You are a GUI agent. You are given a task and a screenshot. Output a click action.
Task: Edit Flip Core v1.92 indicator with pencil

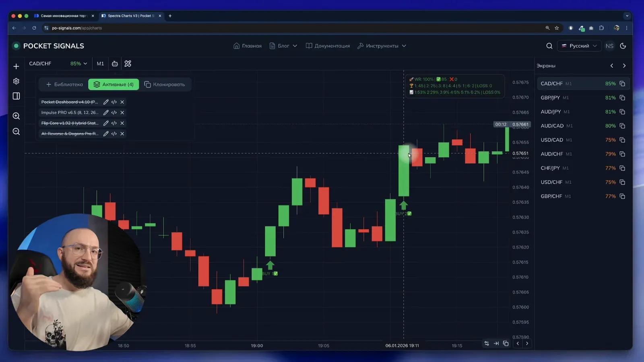[x=106, y=123]
